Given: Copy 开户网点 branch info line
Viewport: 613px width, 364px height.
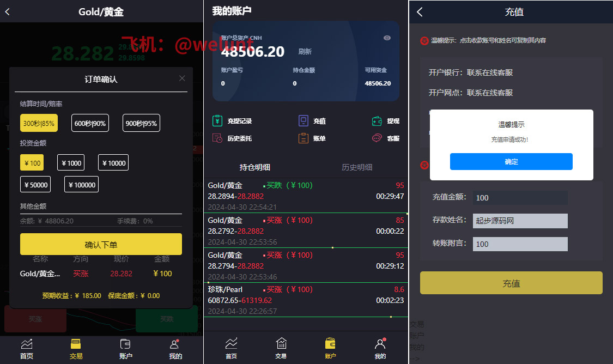Looking at the screenshot, I should coord(471,93).
